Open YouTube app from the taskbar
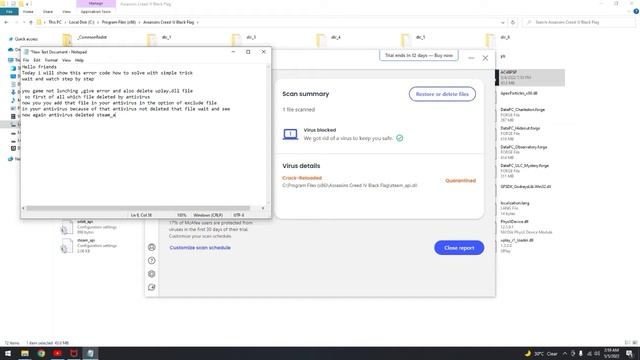The height and width of the screenshot is (360, 640). (58, 353)
